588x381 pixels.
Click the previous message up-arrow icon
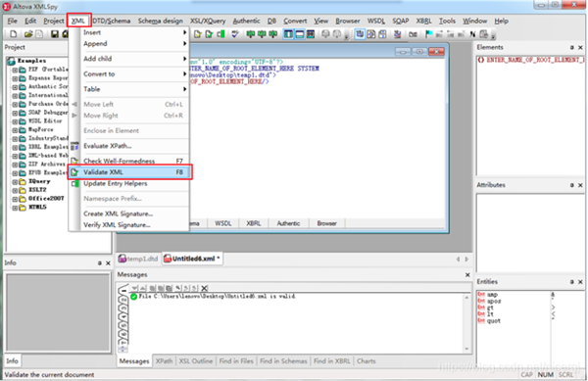click(x=142, y=288)
